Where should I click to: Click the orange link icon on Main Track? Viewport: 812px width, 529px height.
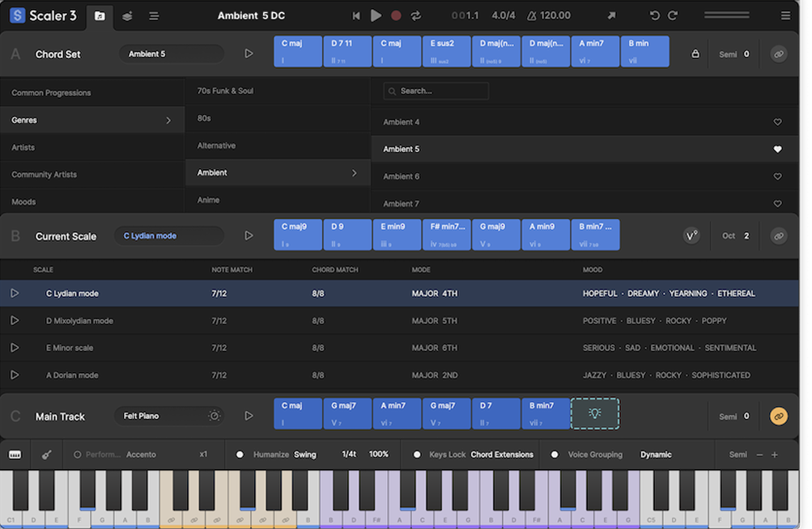pos(778,417)
